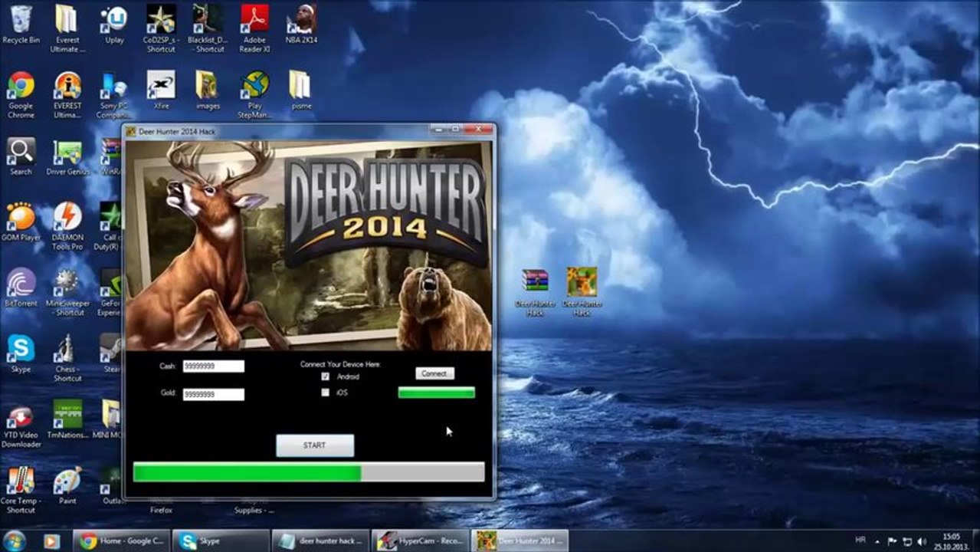Launch Core Temp shortcut

coord(21,491)
